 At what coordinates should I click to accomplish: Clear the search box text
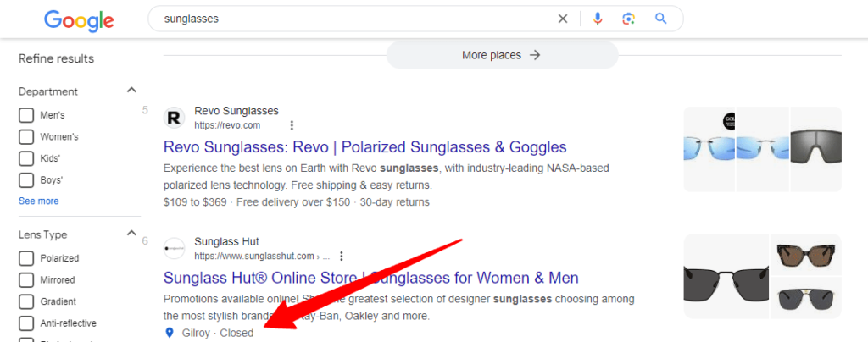pyautogui.click(x=563, y=19)
